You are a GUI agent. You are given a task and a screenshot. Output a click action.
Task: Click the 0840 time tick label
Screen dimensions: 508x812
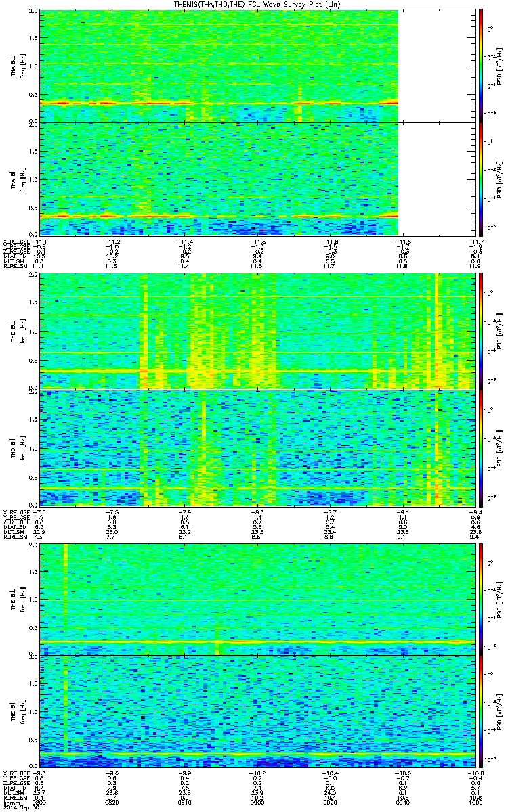pos(184,803)
